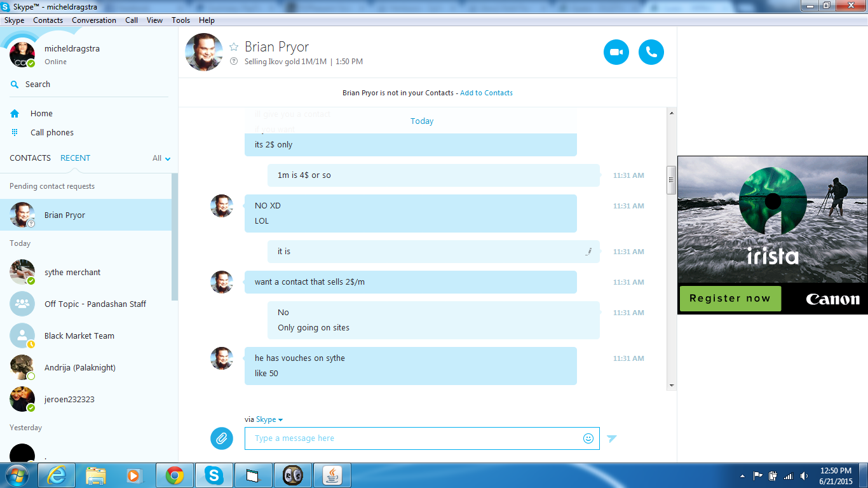
Task: Click the Java coffee cup taskbar icon
Action: click(332, 475)
